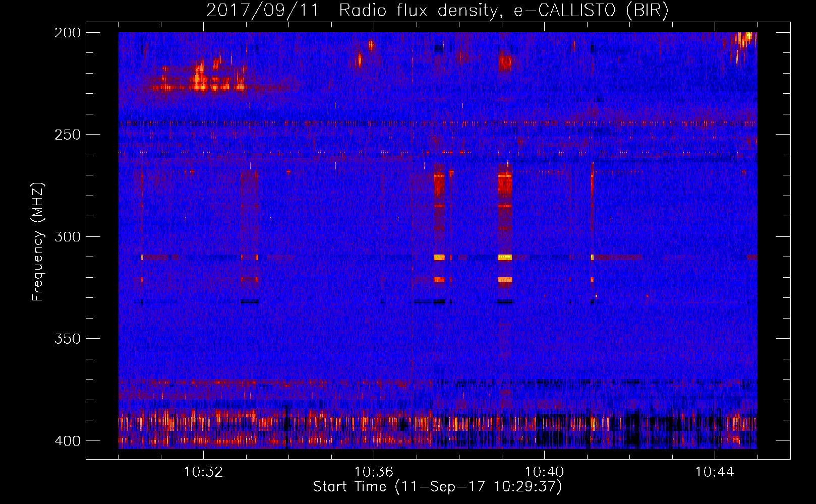Click the plot title mentioning e-CALLISTO (BIR)

coord(437,10)
